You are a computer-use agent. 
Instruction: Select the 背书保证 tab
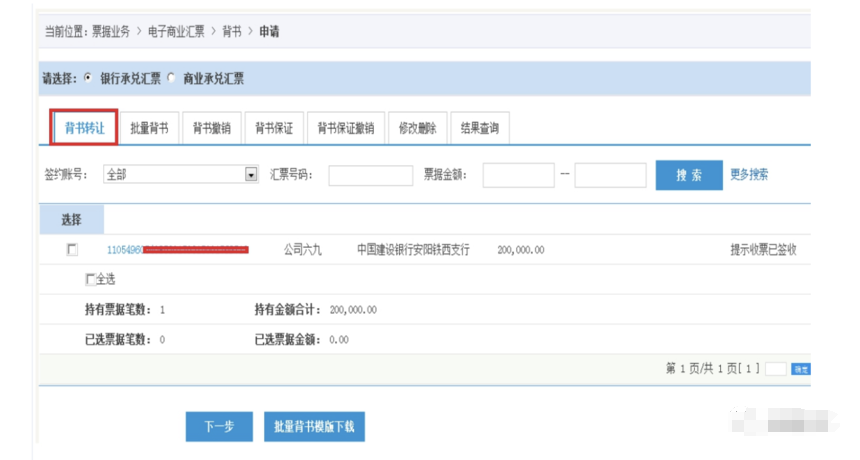[x=274, y=128]
